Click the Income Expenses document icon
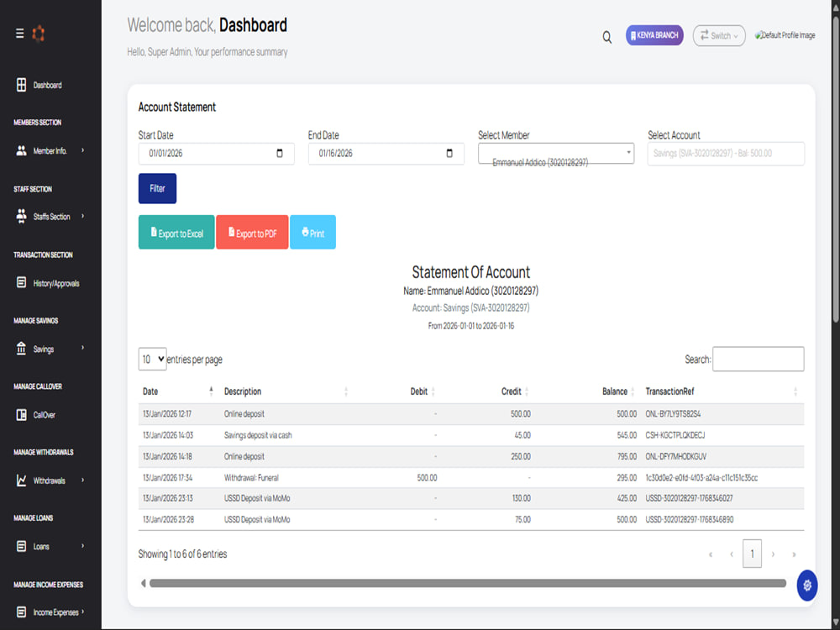The image size is (840, 630). pyautogui.click(x=22, y=612)
